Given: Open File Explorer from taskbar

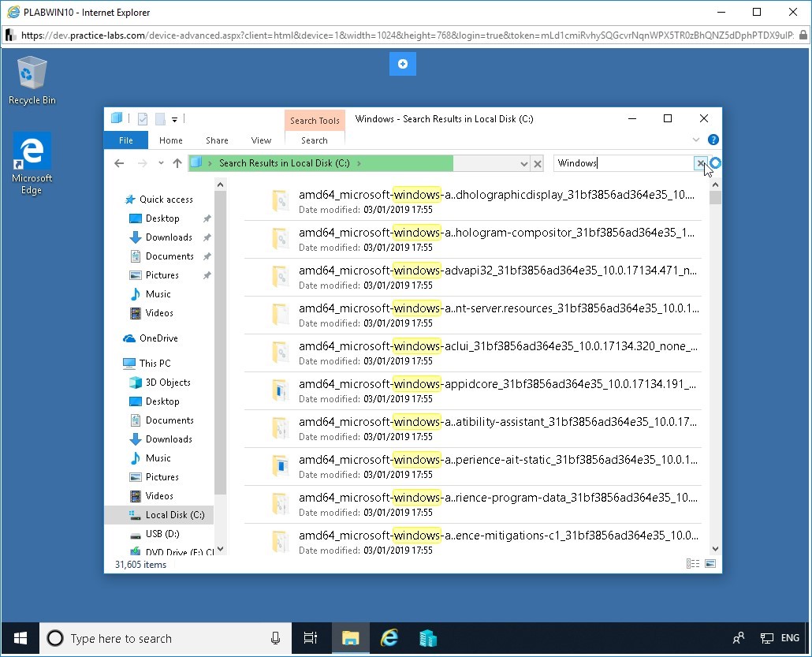Looking at the screenshot, I should click(x=350, y=638).
